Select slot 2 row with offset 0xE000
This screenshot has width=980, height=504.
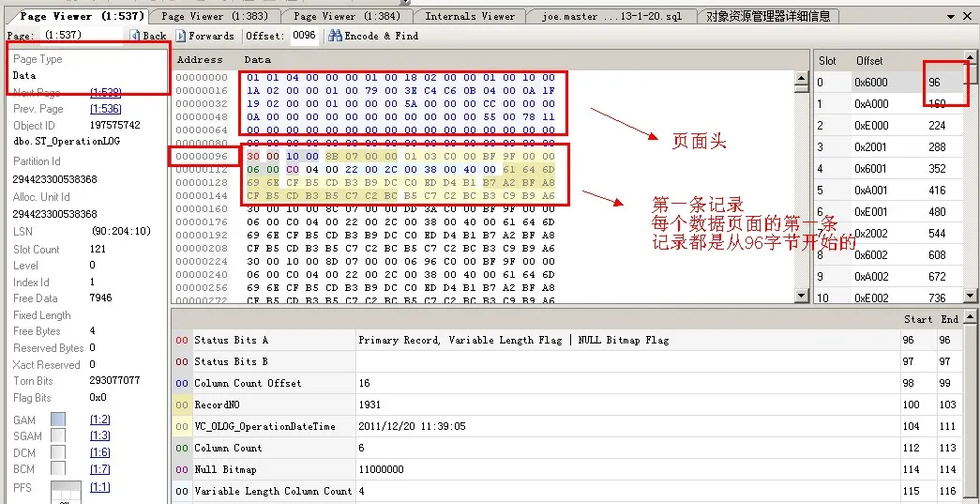[x=888, y=125]
